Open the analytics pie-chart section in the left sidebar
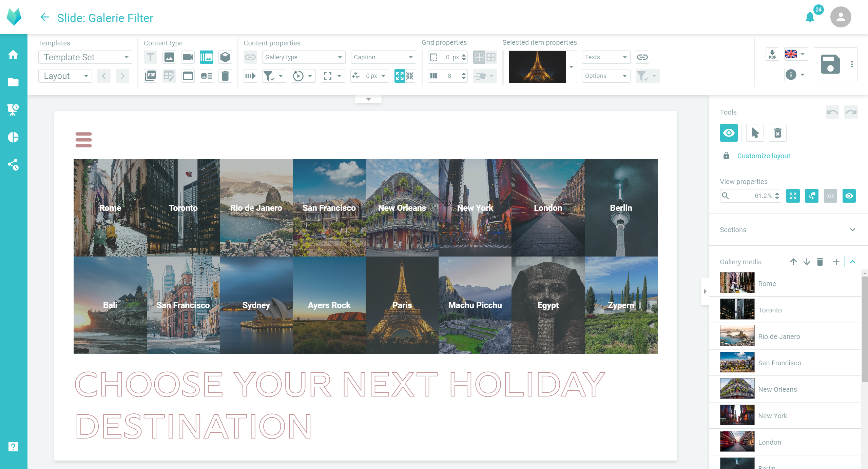The image size is (868, 469). (13, 137)
